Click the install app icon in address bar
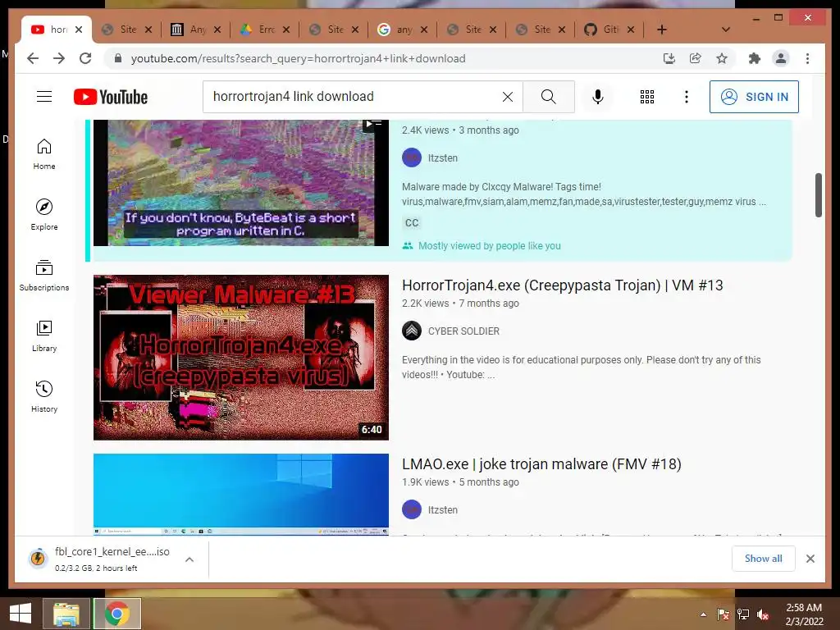Viewport: 840px width, 630px height. pyautogui.click(x=669, y=58)
